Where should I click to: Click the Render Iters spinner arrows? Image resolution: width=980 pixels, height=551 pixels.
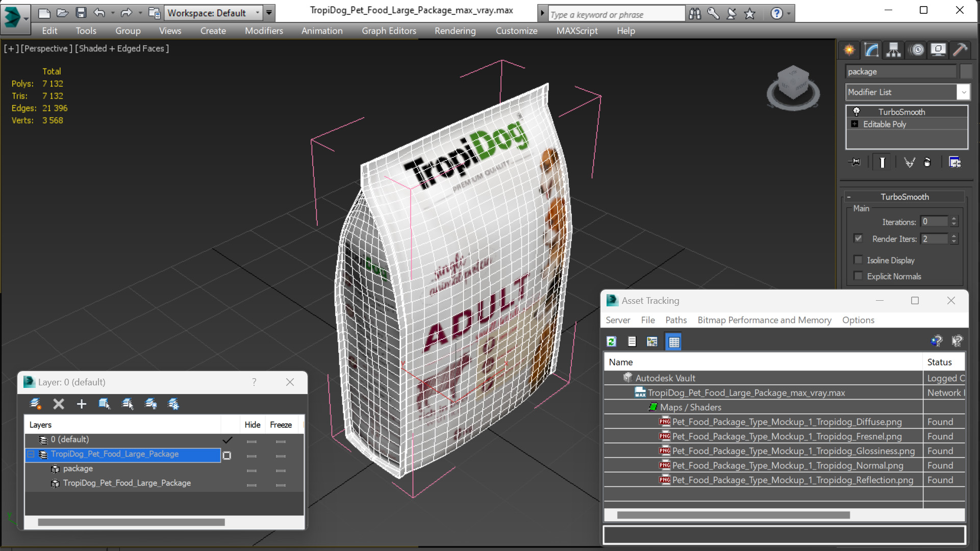tap(954, 239)
